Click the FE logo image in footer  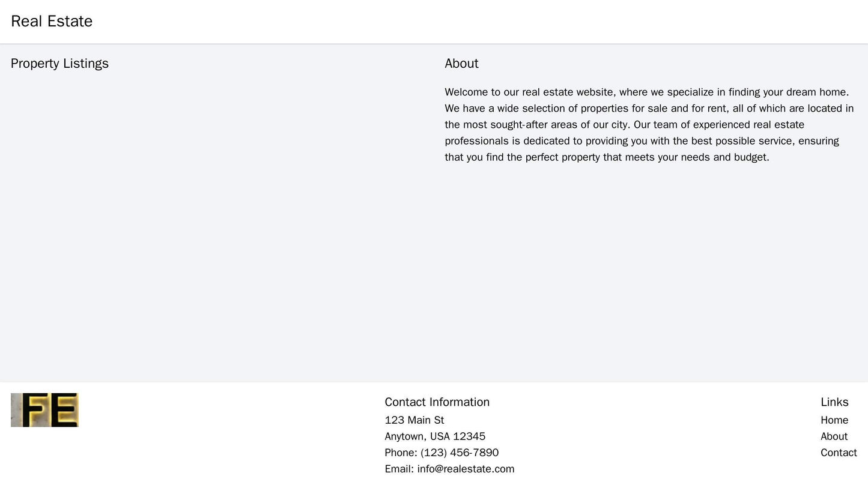click(x=44, y=410)
